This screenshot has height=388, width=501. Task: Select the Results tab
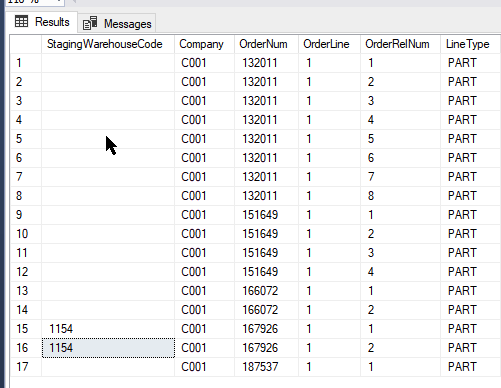42,22
